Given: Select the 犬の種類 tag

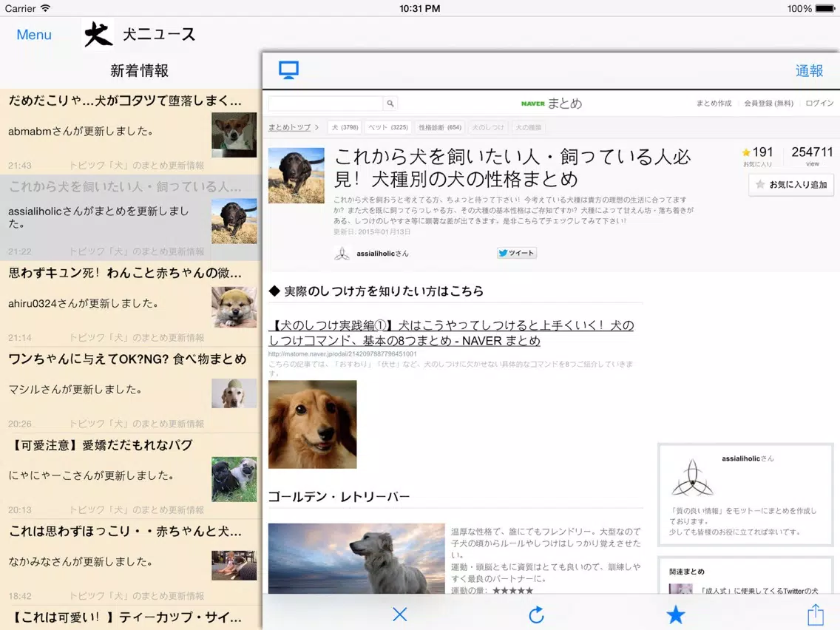Looking at the screenshot, I should (528, 127).
